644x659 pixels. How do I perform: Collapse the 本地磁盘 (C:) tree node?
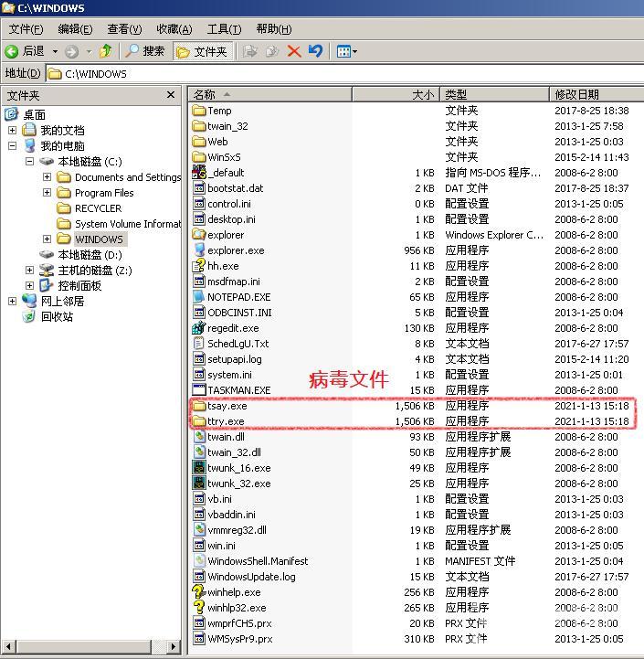[x=29, y=162]
